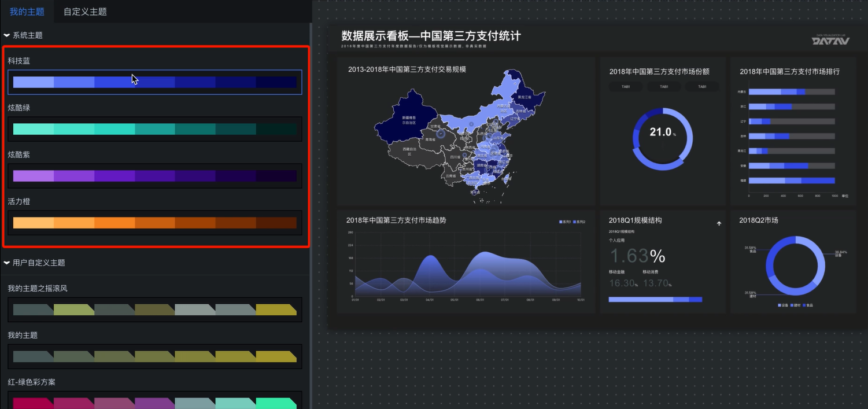Click the 2018Q1规模结构 card title
The height and width of the screenshot is (409, 868).
point(635,220)
